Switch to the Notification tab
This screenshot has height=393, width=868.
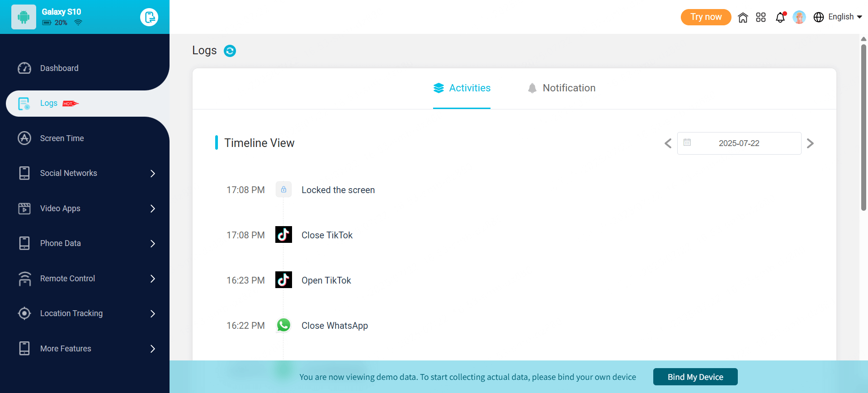point(561,88)
